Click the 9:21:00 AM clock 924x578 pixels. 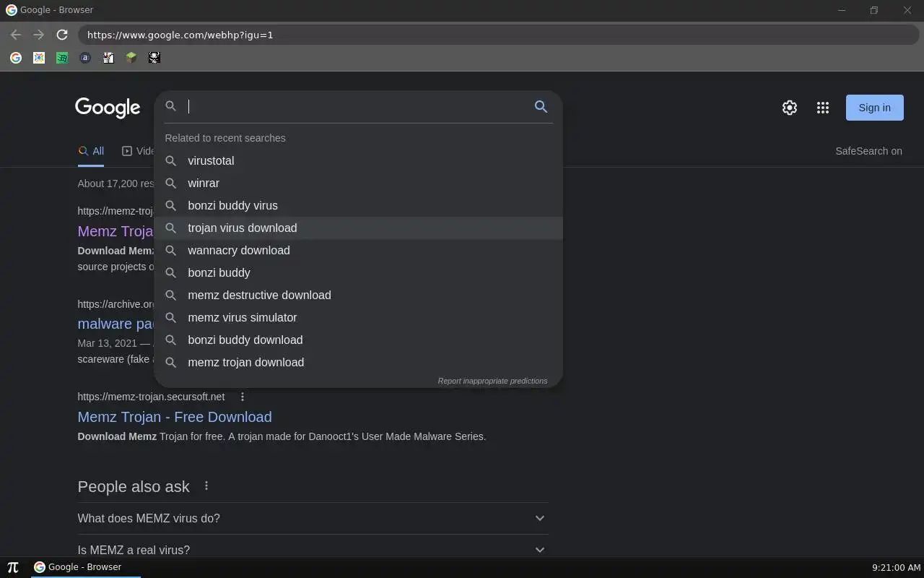coord(897,568)
